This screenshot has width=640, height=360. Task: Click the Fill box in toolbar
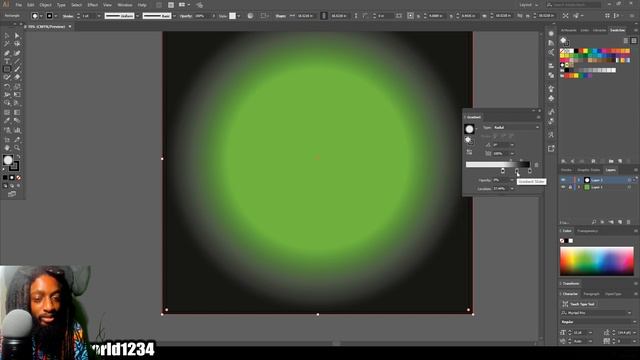[x=8, y=160]
